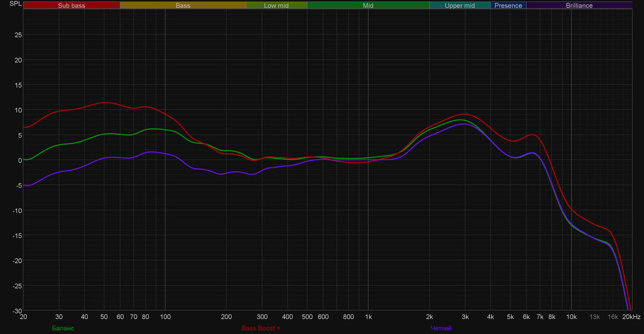This screenshot has width=644, height=334.
Task: Click the -30 dB axis label
Action: coord(16,311)
